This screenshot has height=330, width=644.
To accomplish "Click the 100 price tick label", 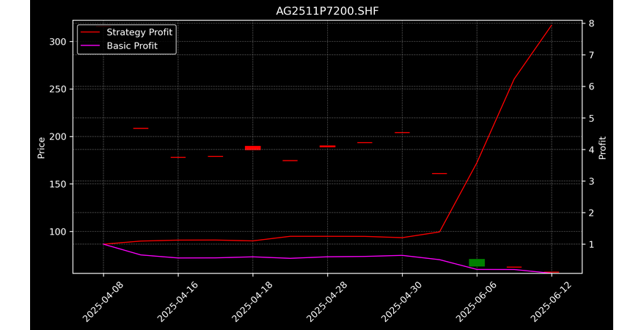I will (x=58, y=232).
